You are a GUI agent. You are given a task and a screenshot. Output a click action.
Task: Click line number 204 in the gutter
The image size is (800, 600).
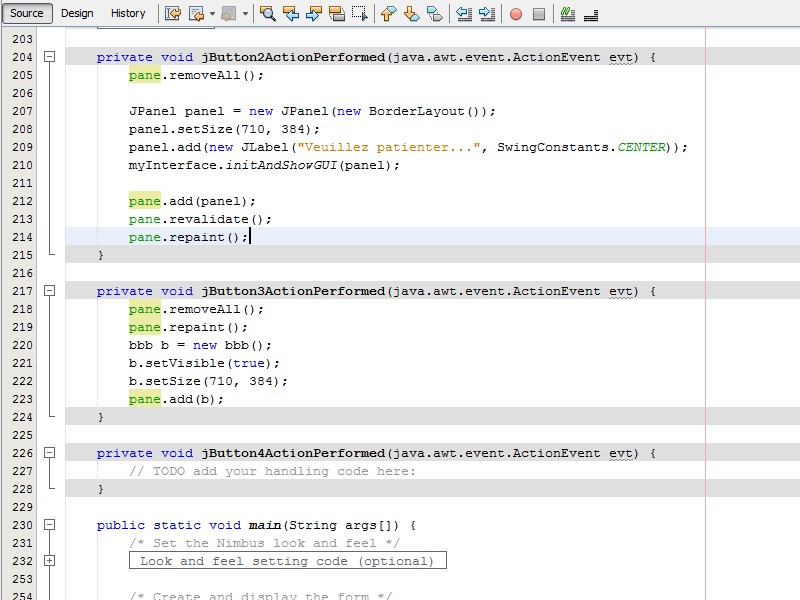tap(22, 57)
